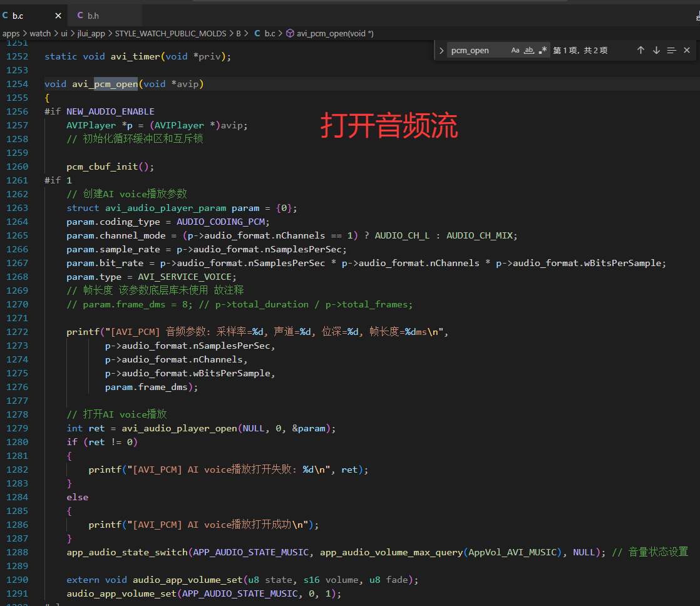The image size is (700, 606).
Task: Click AUDIO_CH_MIX on line 1265
Action: click(x=480, y=235)
